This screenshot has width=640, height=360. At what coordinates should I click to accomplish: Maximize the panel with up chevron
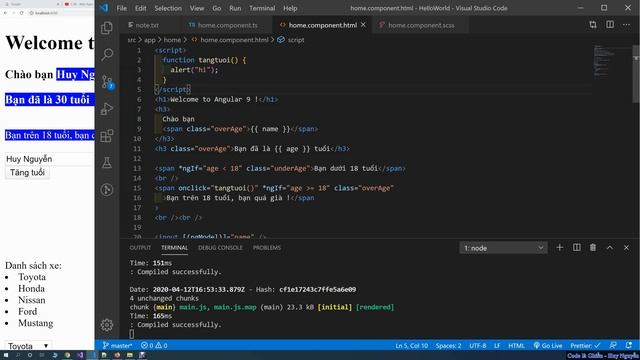coord(610,248)
